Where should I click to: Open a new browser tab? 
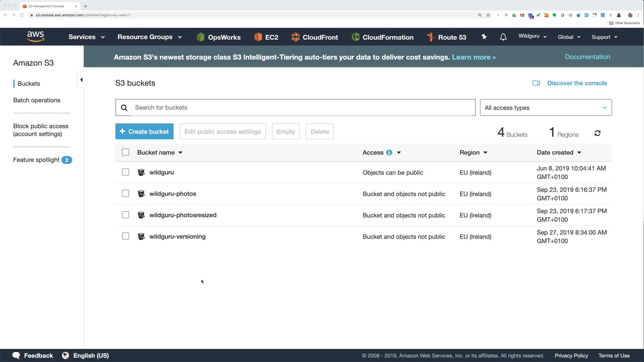tap(86, 6)
